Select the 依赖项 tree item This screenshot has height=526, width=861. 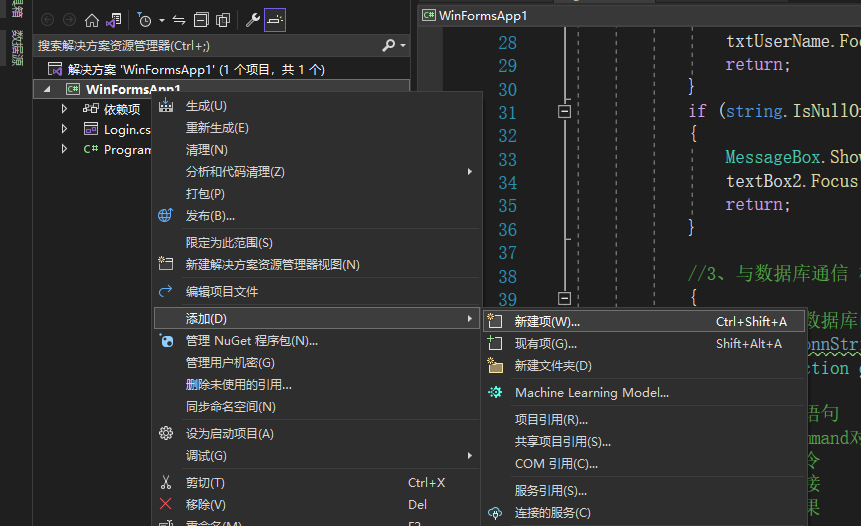(x=122, y=109)
